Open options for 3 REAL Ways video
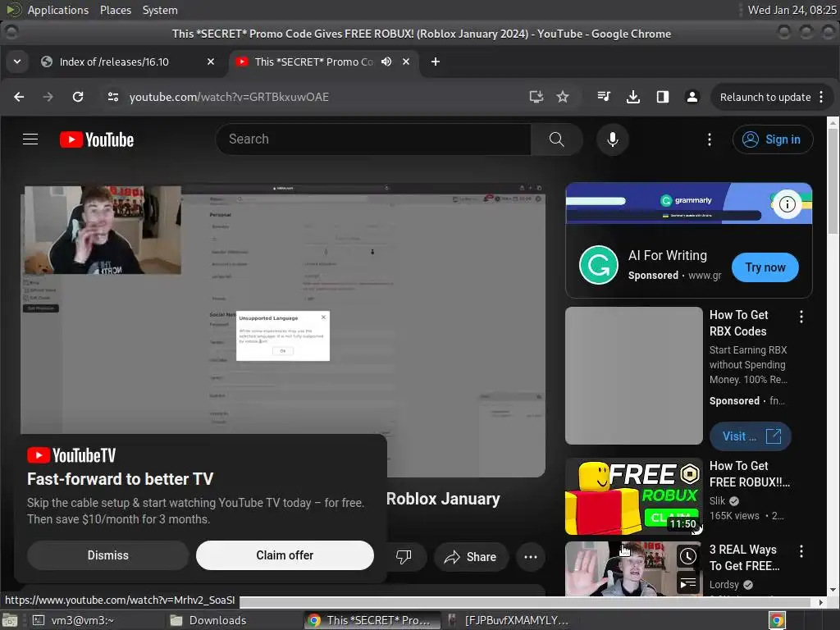Image resolution: width=840 pixels, height=630 pixels. click(801, 551)
